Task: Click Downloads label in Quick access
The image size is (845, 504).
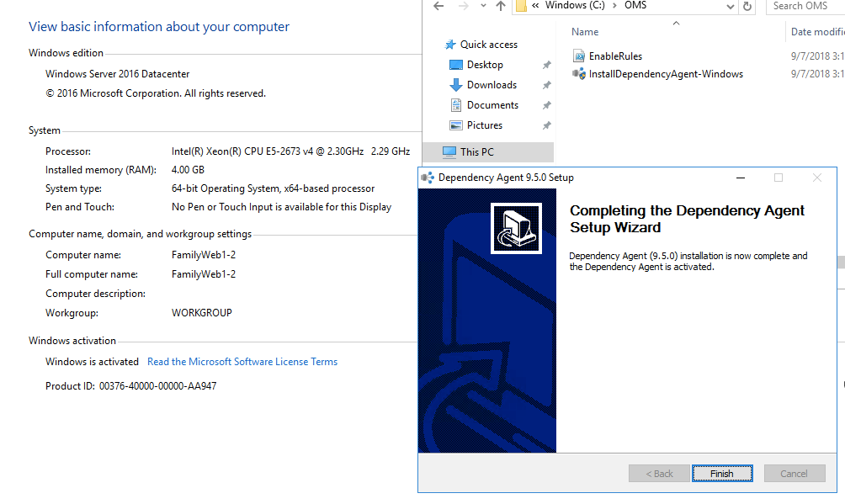Action: 492,85
